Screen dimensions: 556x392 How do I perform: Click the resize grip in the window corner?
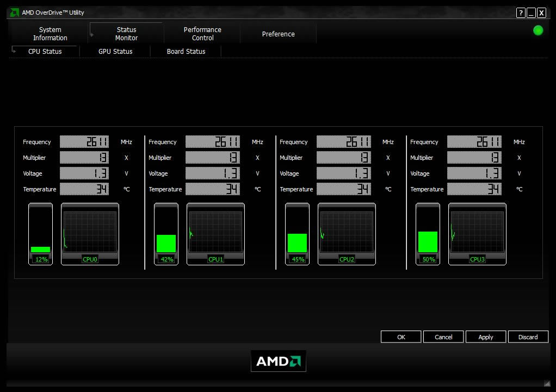tap(547, 383)
